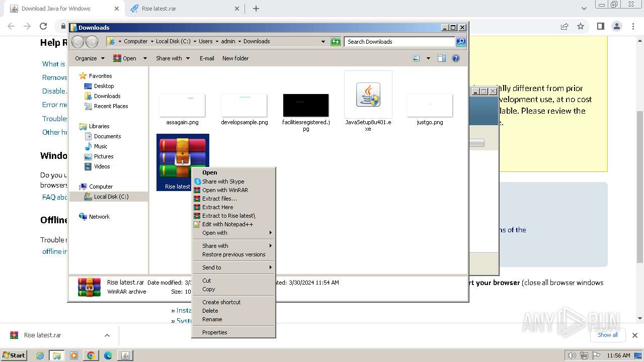
Task: Select Downloads in Favorites sidebar
Action: coord(102,96)
